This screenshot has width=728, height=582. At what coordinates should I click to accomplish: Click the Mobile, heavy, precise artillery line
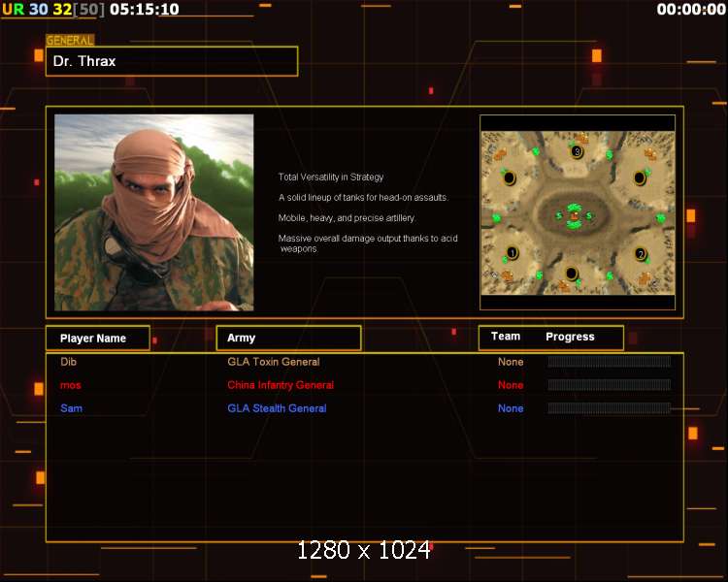pos(347,218)
